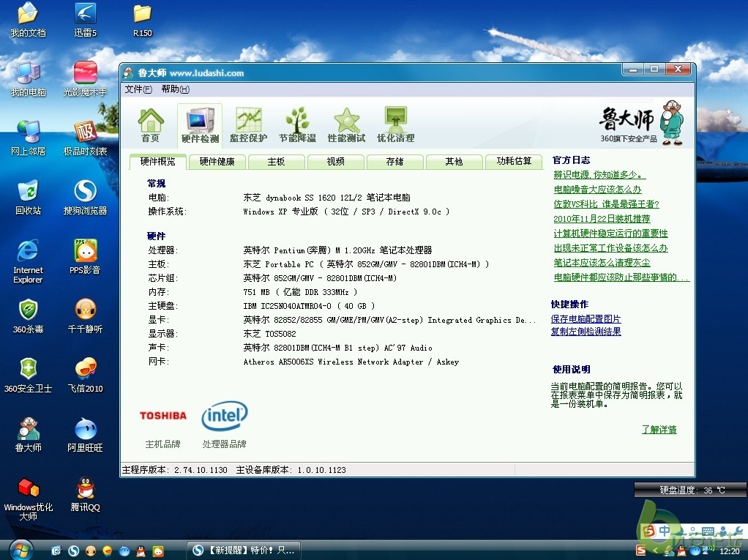Open 监控保护 monitoring protection

(x=248, y=123)
